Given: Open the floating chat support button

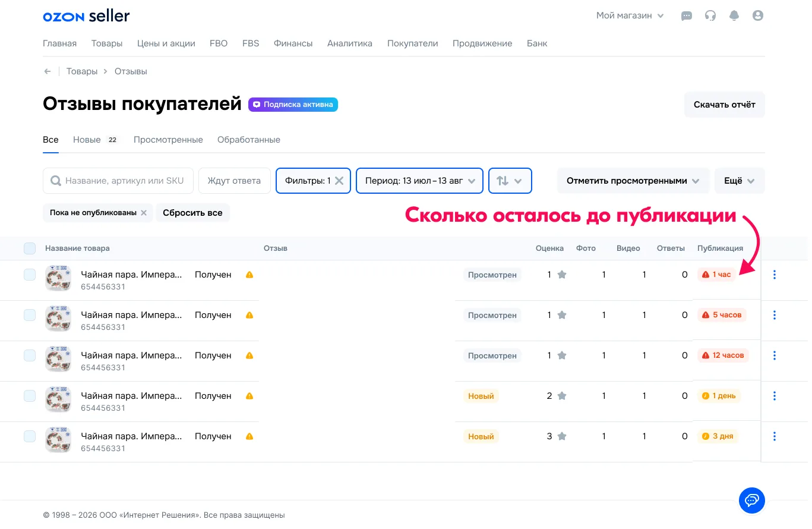Looking at the screenshot, I should [751, 500].
